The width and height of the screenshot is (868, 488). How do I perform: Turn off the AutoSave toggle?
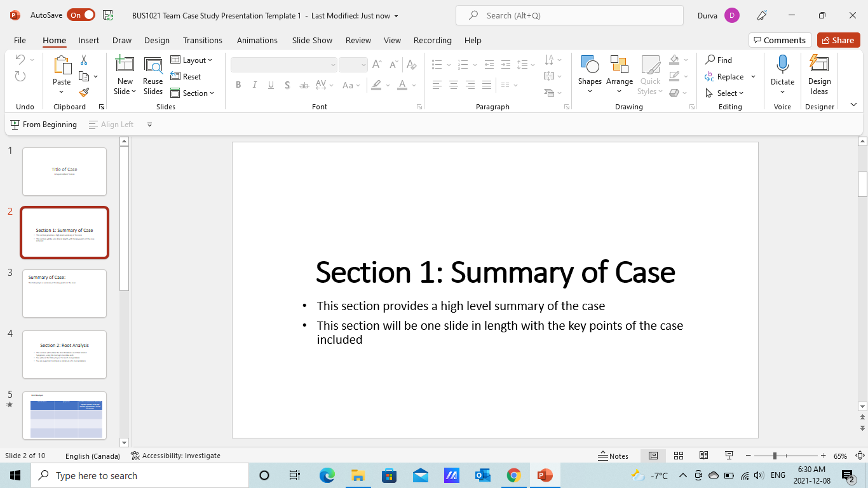click(x=81, y=15)
